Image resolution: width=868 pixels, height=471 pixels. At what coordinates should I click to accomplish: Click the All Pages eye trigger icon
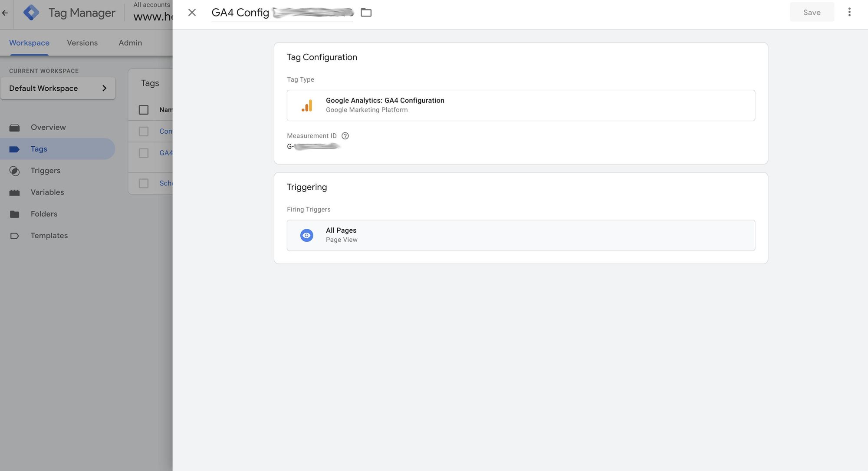(x=307, y=235)
